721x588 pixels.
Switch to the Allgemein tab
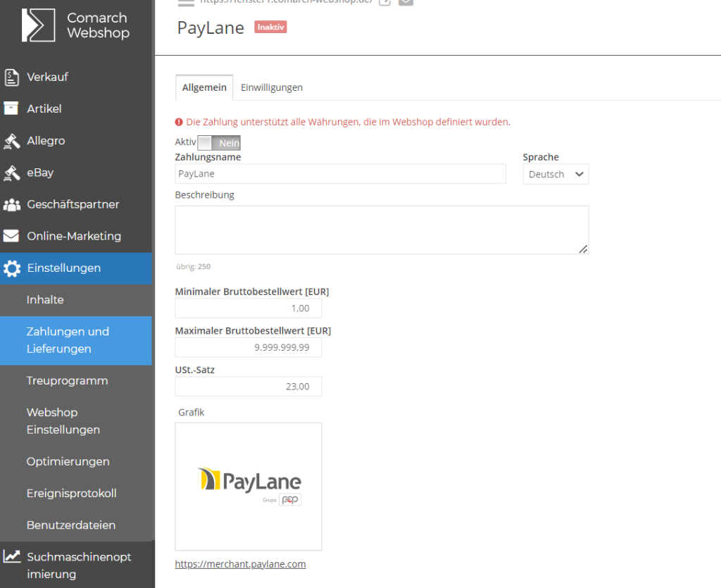204,87
